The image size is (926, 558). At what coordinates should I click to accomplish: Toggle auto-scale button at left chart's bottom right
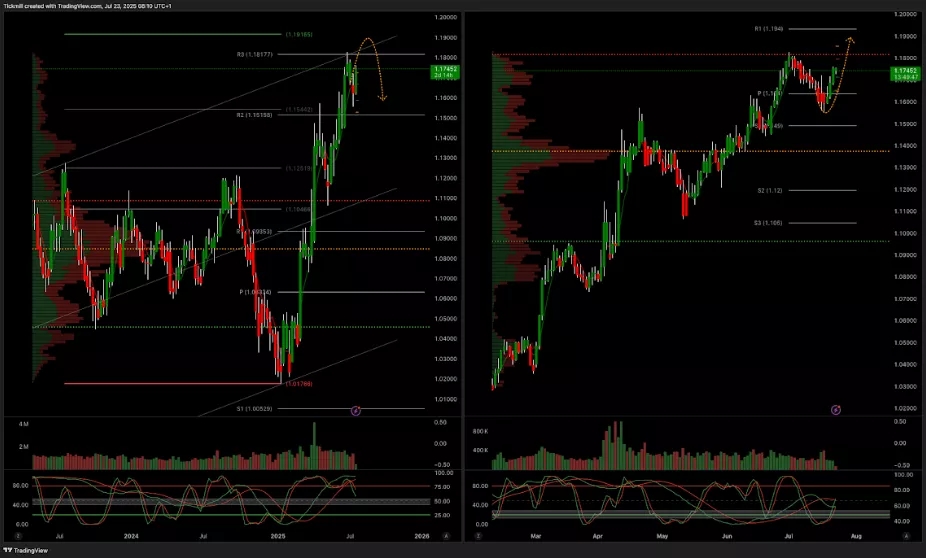point(455,536)
